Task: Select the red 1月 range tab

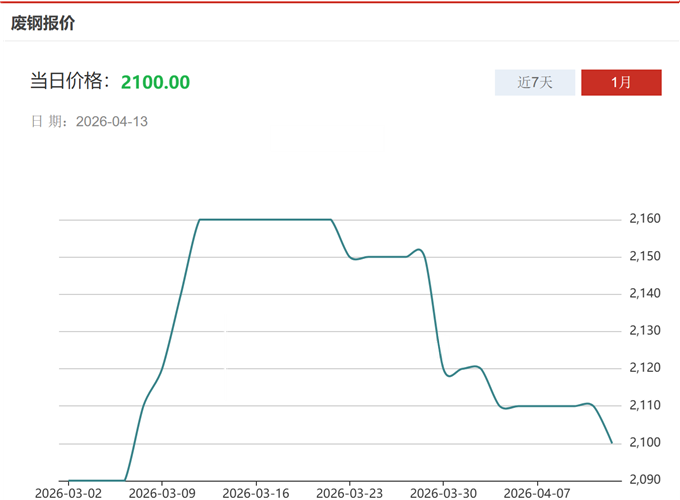Action: coord(621,82)
